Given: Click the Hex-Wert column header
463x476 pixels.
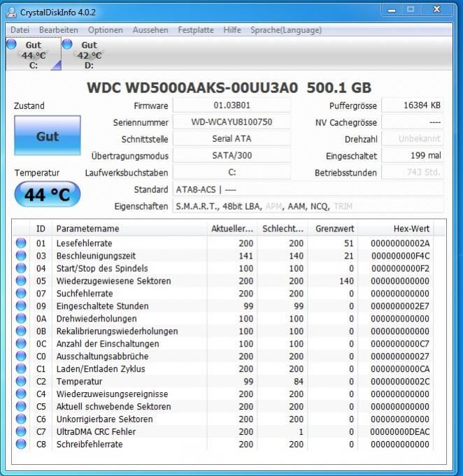Looking at the screenshot, I should coord(396,229).
